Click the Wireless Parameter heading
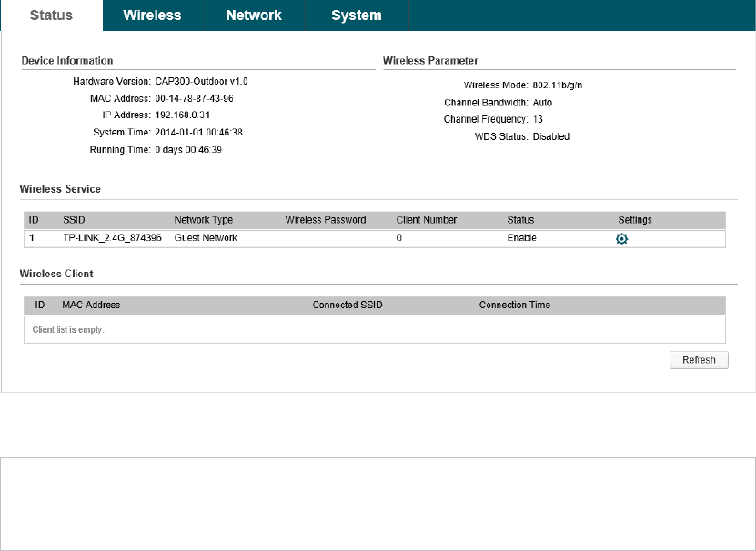The image size is (756, 551). point(430,60)
